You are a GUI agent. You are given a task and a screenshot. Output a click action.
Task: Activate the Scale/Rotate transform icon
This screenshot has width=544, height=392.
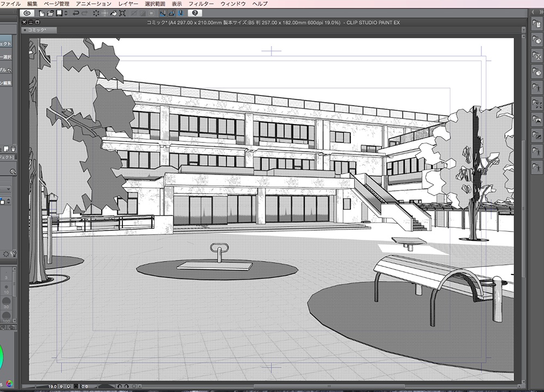(122, 13)
